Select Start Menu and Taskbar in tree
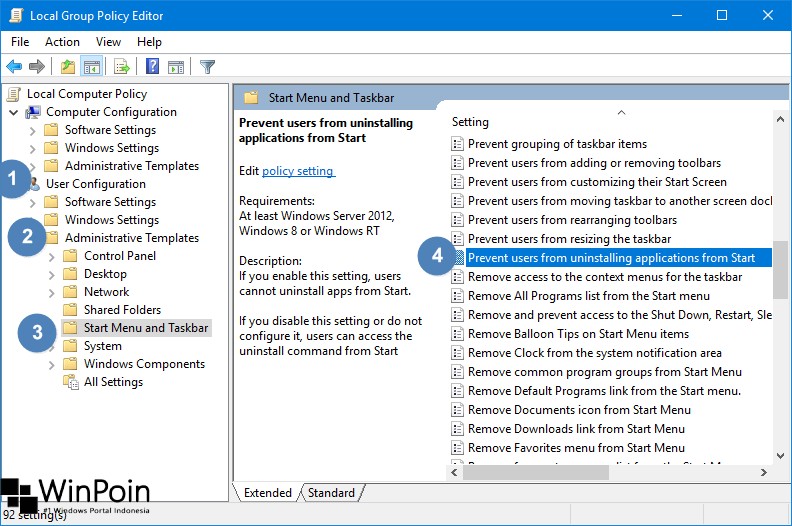Image resolution: width=792 pixels, height=526 pixels. 146,328
